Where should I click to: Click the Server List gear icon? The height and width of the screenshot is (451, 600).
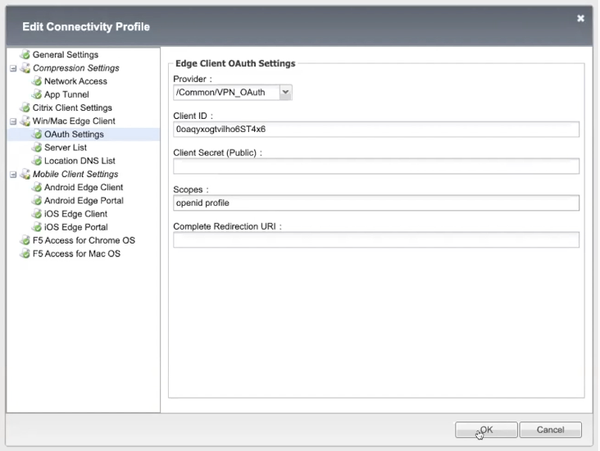37,147
